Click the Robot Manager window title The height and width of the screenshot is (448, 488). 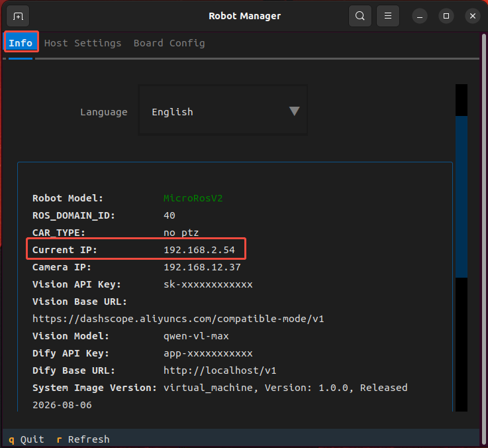click(x=244, y=16)
